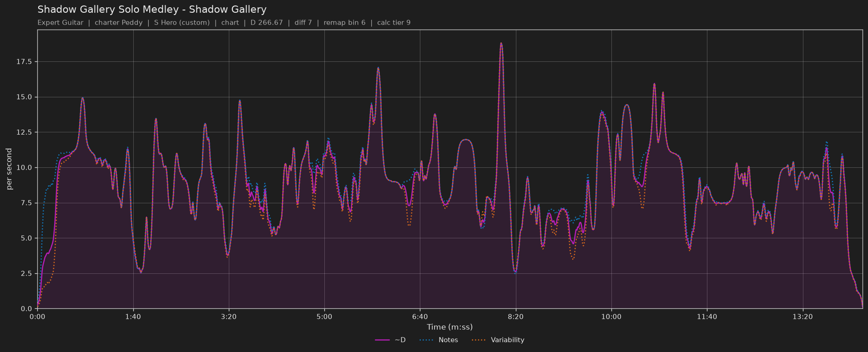Click the 12.5 y-axis tick label
The width and height of the screenshot is (868, 352).
pos(24,132)
